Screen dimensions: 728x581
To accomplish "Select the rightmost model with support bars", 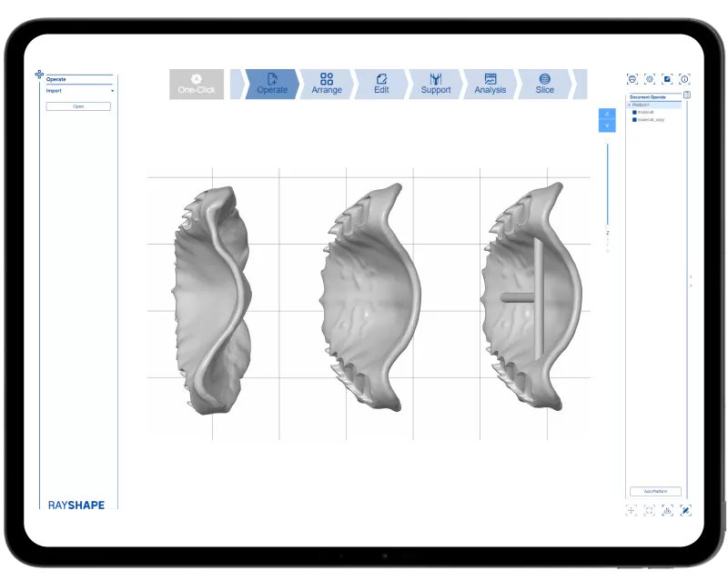I will [x=531, y=291].
